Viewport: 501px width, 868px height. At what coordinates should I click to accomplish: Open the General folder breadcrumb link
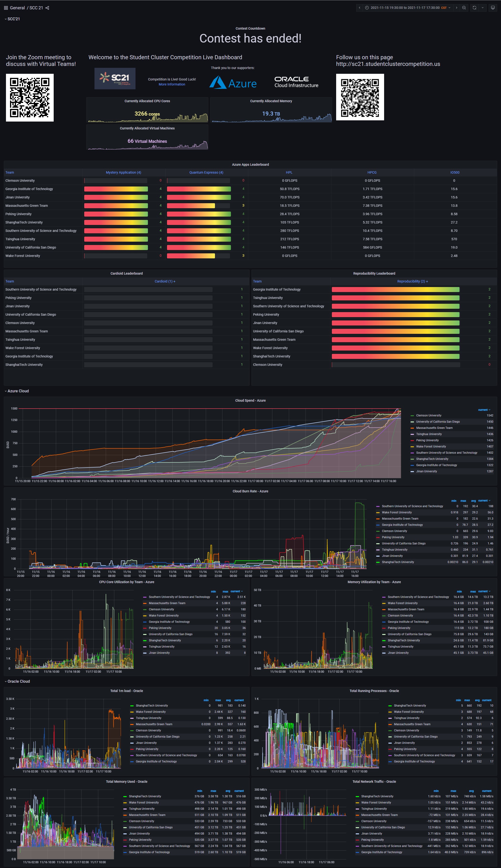point(17,8)
